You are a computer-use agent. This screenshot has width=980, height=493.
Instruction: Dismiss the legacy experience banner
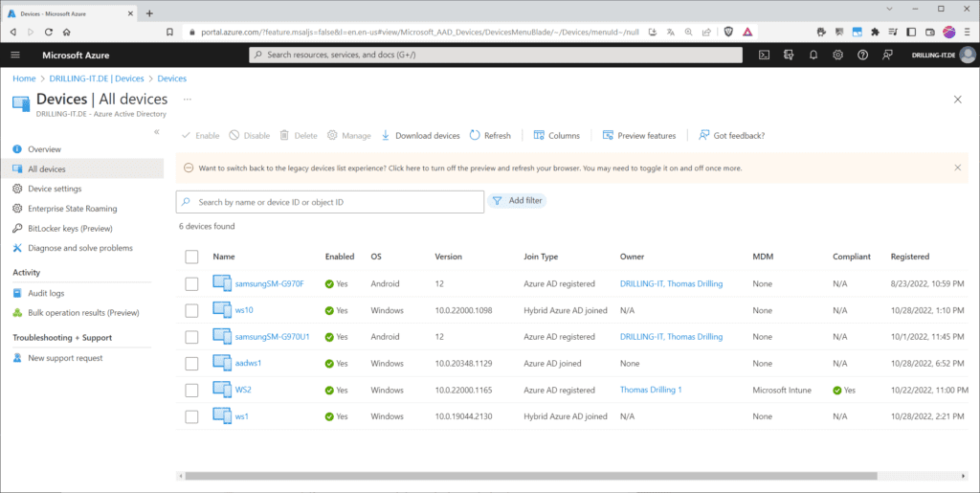[x=957, y=168]
